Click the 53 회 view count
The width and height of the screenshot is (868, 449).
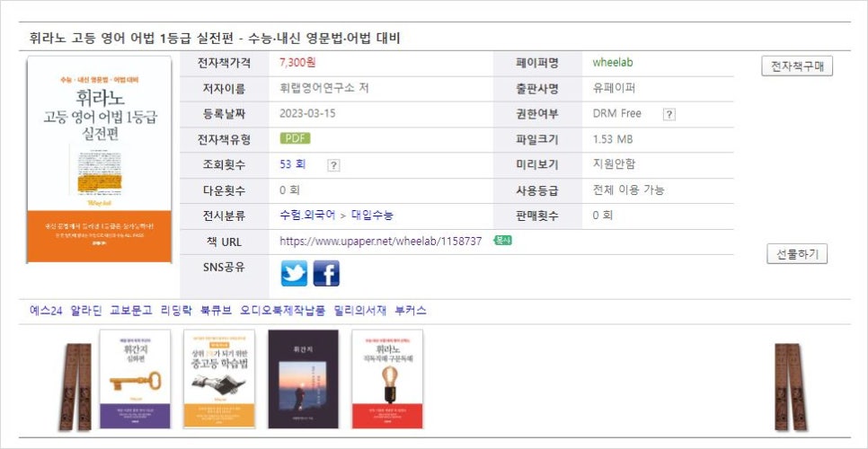(292, 164)
